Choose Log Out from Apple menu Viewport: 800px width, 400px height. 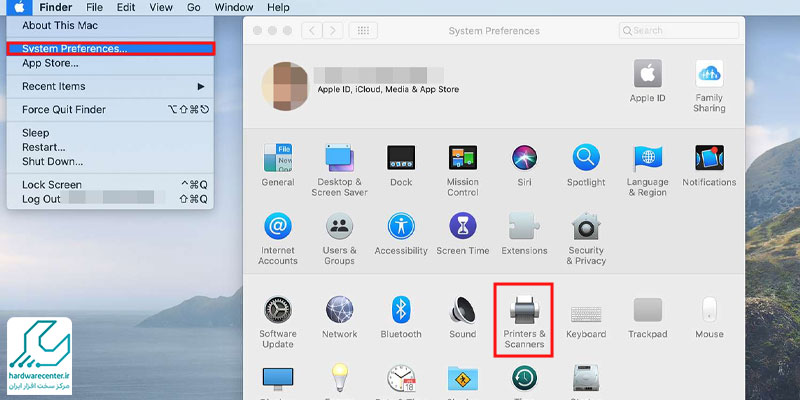click(110, 199)
